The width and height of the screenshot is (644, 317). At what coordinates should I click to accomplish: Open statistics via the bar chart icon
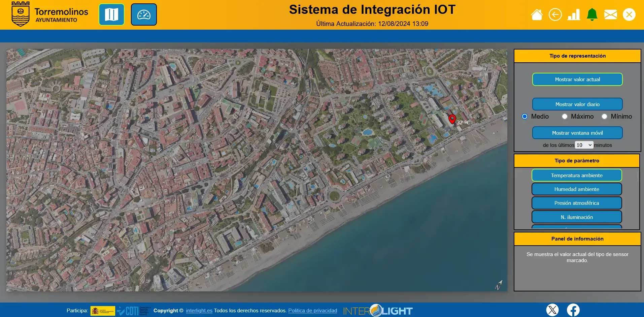(574, 14)
